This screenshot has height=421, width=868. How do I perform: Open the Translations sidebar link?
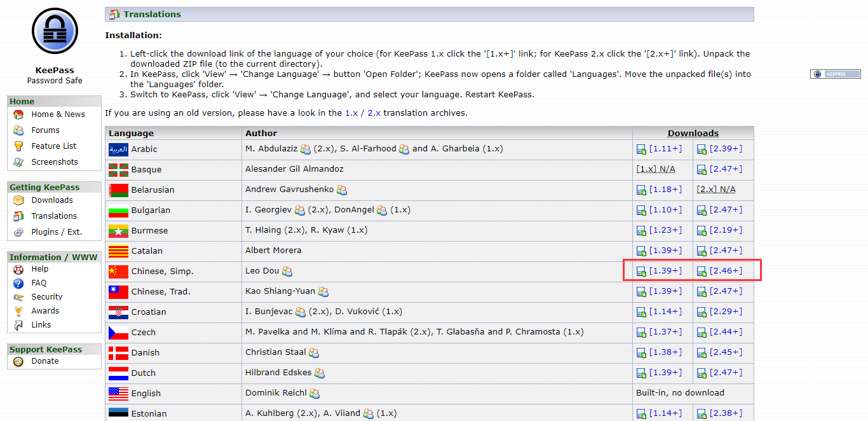(x=54, y=216)
